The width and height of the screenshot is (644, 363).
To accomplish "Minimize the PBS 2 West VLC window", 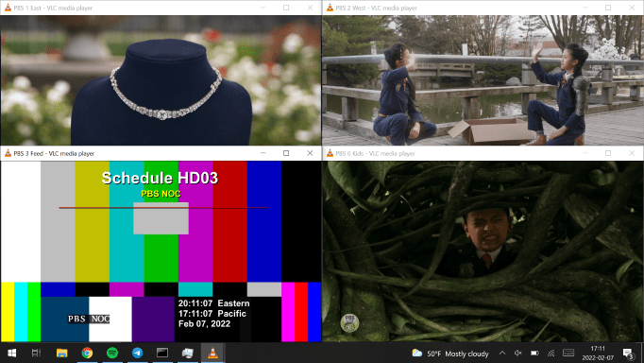I will coord(585,8).
